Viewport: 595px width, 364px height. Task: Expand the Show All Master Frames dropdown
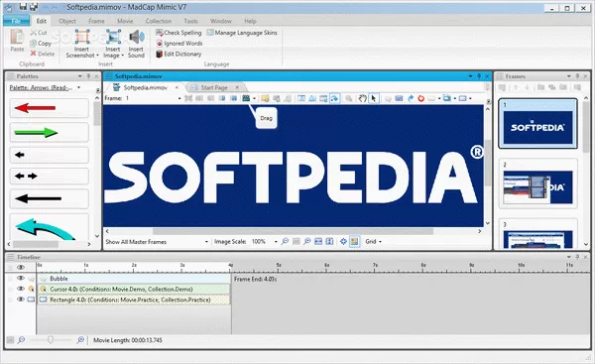point(206,242)
